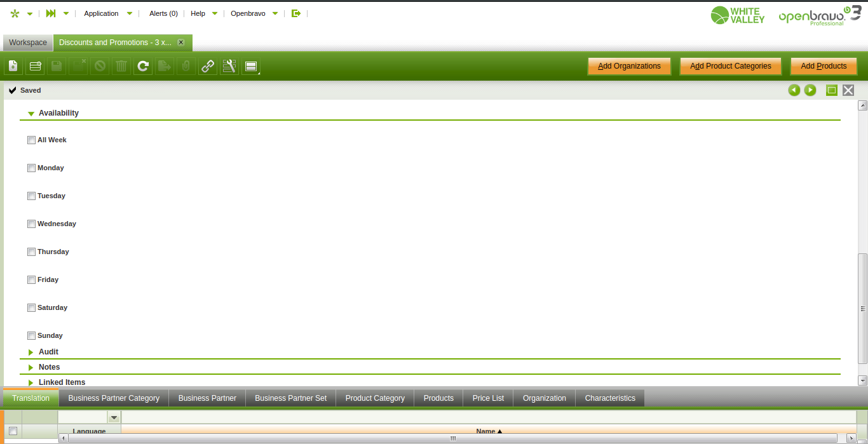Create a new record in form
The height and width of the screenshot is (444, 868).
click(13, 66)
